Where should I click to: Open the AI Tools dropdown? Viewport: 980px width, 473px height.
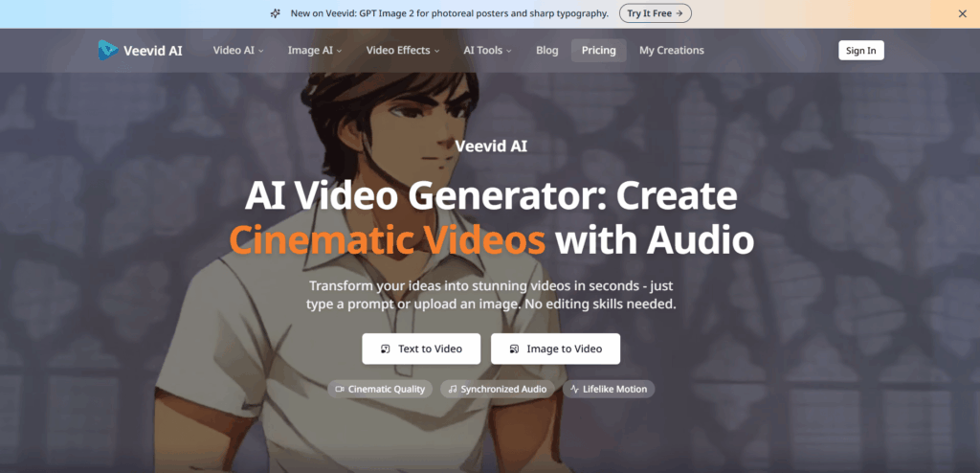click(487, 51)
